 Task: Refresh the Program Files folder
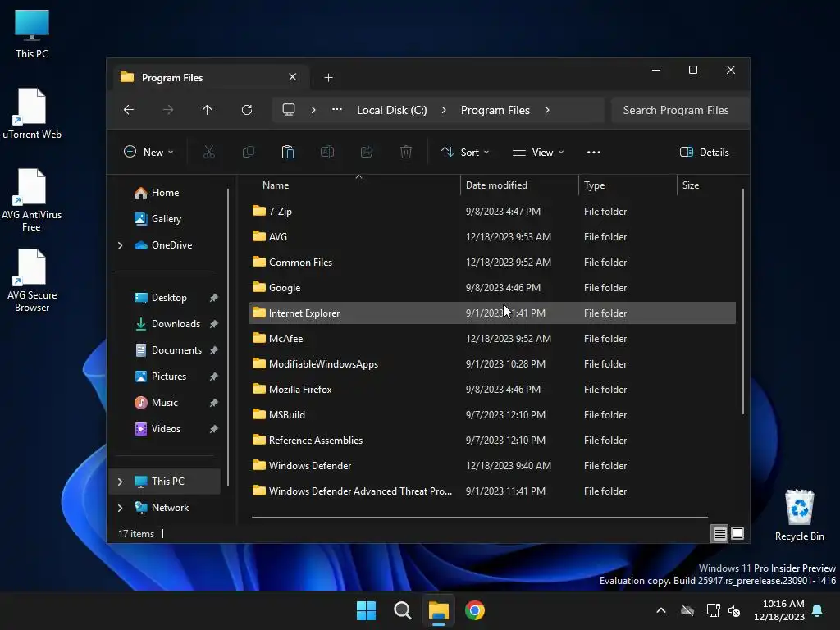click(x=247, y=110)
